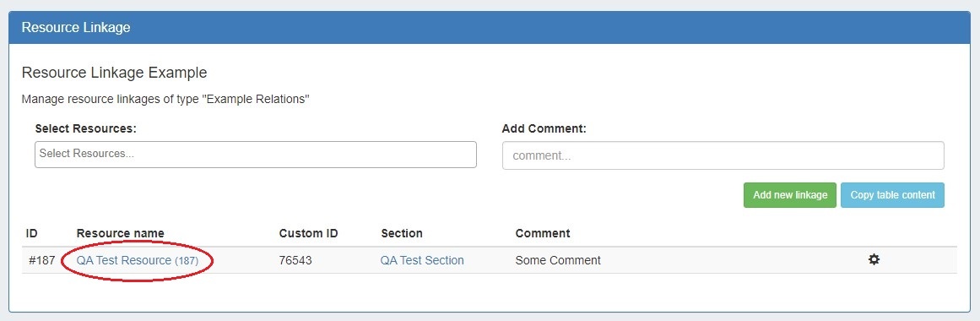Click the Manage resource linkages description text

(x=165, y=99)
